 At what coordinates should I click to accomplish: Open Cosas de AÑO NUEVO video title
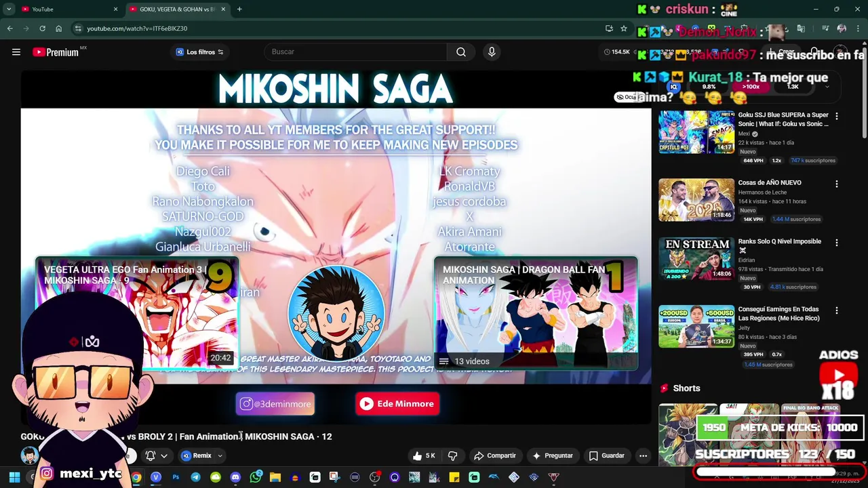tap(770, 182)
